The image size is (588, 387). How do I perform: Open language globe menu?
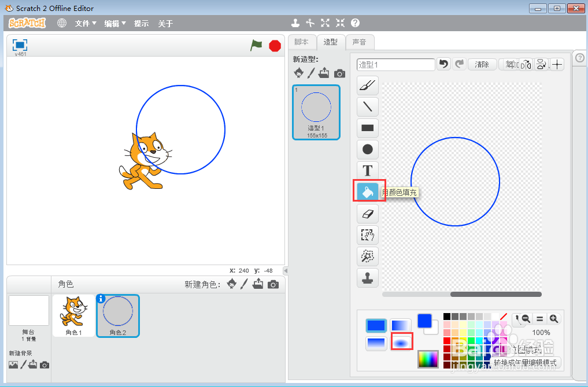pos(62,23)
